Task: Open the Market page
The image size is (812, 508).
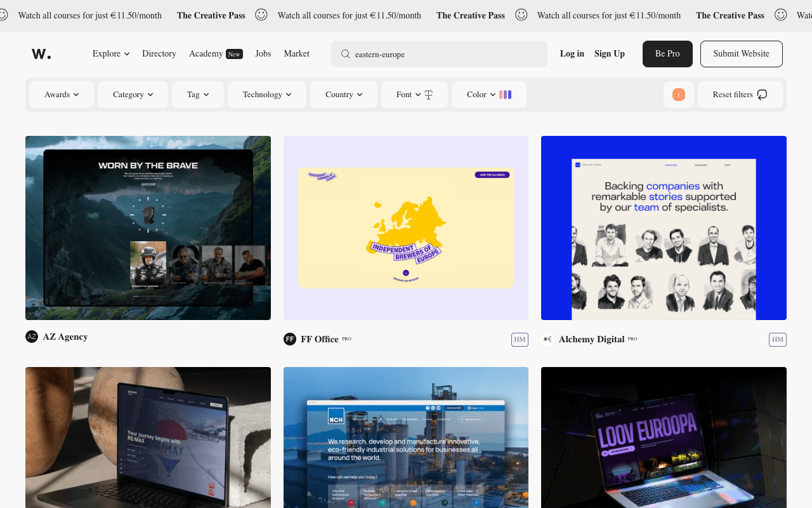Action: [x=296, y=53]
